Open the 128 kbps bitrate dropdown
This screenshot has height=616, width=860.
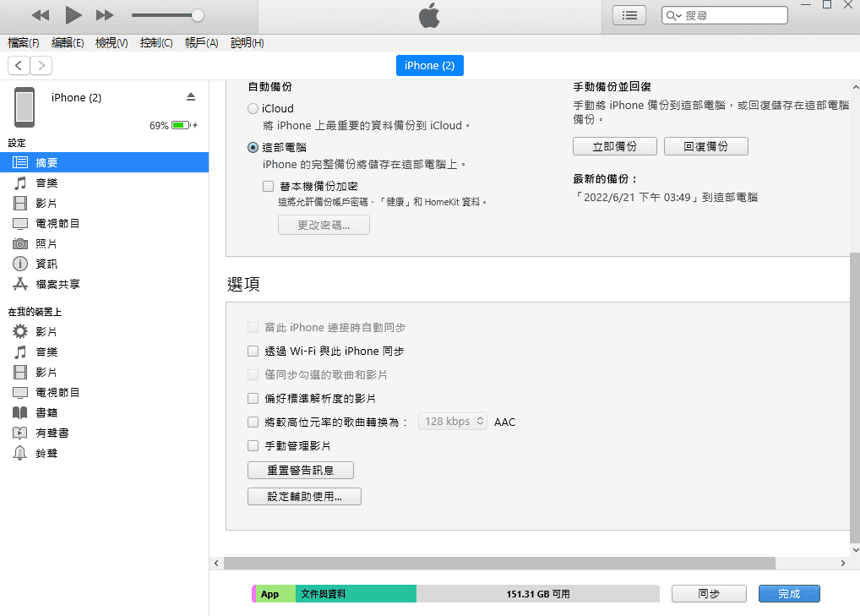pos(453,421)
